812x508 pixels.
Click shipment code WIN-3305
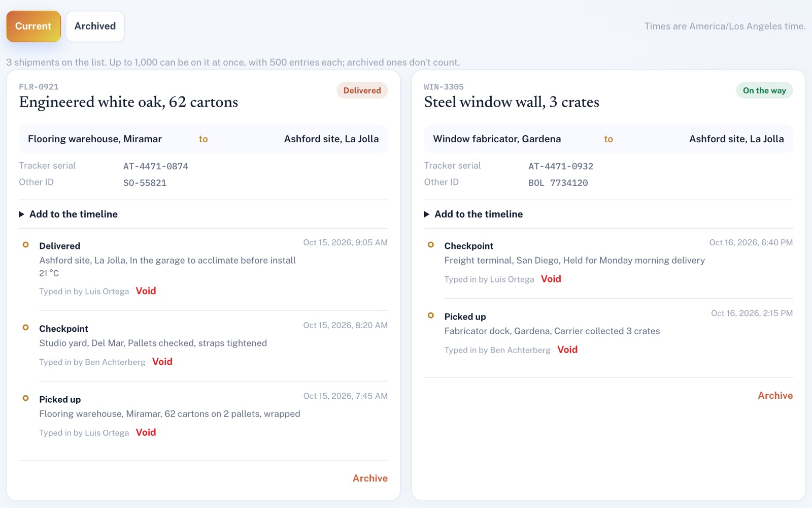pos(444,87)
